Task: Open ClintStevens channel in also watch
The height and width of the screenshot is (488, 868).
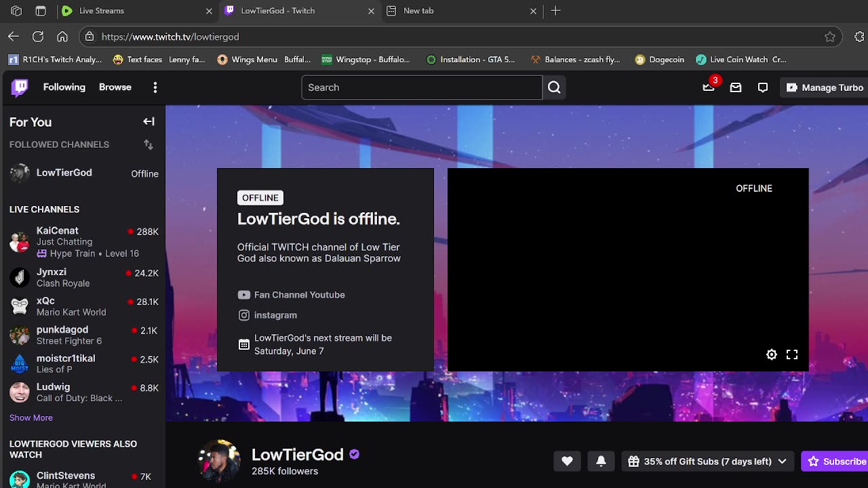Action: [83, 479]
